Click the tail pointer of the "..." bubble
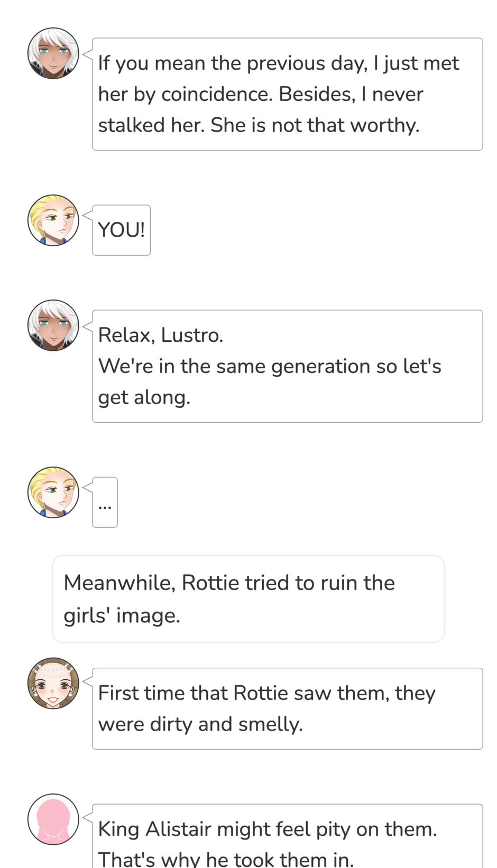The height and width of the screenshot is (868, 497). point(88,487)
